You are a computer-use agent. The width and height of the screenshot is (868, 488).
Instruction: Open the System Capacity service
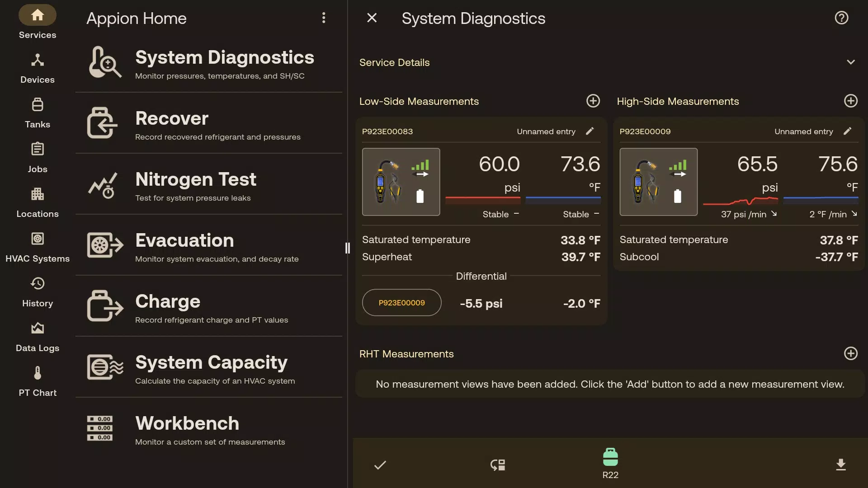209,367
